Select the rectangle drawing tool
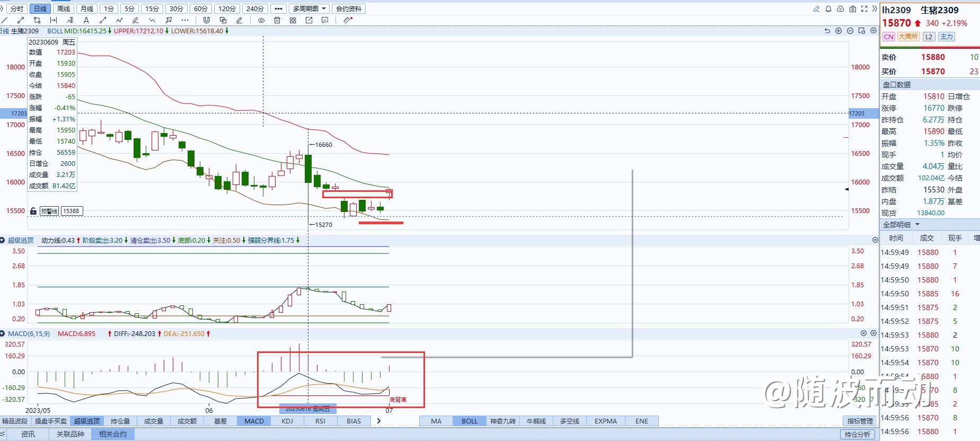The width and height of the screenshot is (980, 441). (x=37, y=20)
